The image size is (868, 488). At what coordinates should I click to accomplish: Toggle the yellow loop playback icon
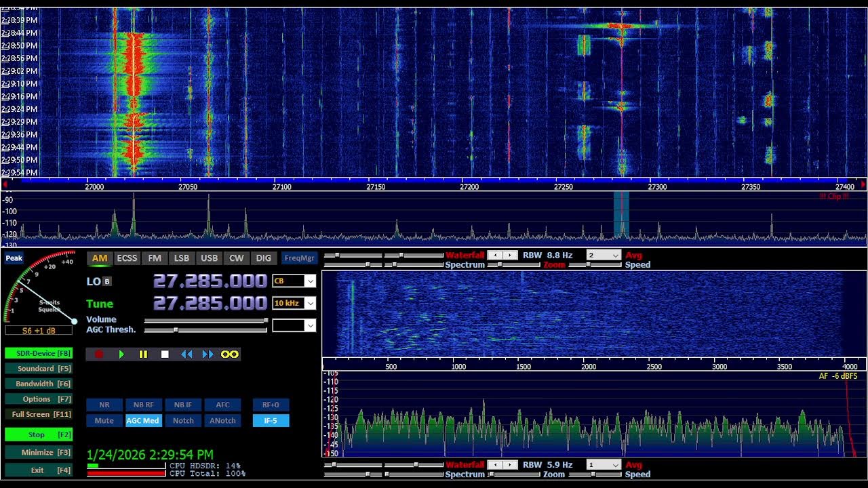230,354
